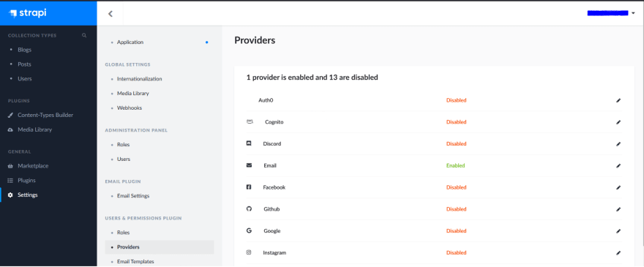
Task: Open Content-Types Builder plugin
Action: 45,115
